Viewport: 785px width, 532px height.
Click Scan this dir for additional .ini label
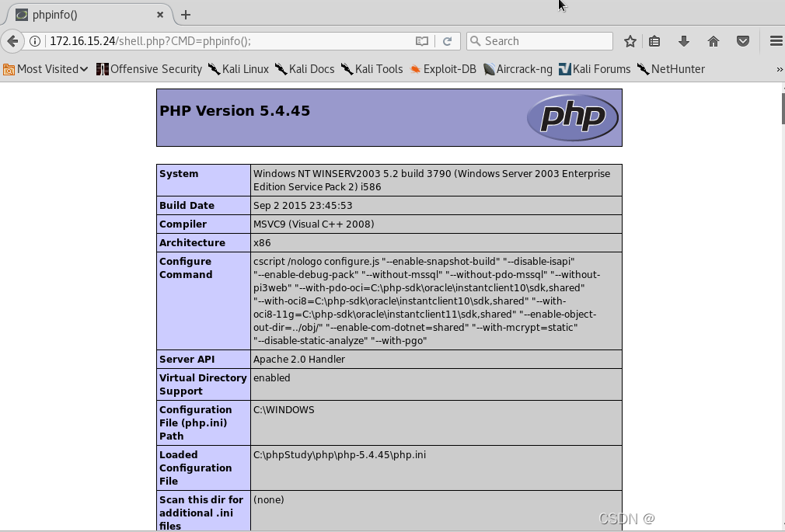tap(201, 513)
